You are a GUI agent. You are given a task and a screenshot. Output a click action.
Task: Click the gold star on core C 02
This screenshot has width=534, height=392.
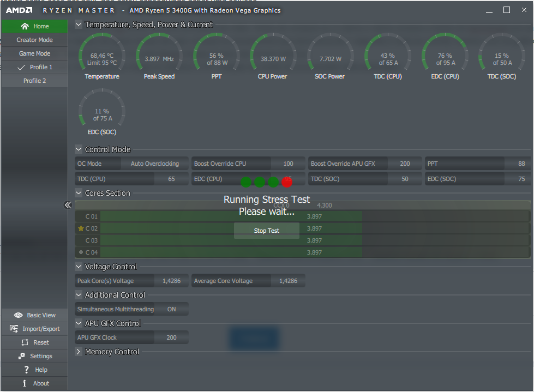[x=81, y=228]
